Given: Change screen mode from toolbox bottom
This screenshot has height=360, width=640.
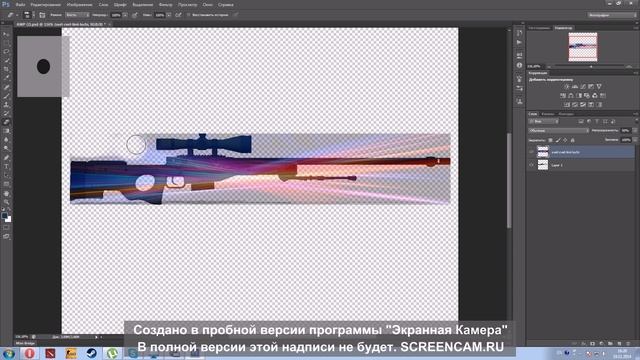Looking at the screenshot, I should [6, 236].
